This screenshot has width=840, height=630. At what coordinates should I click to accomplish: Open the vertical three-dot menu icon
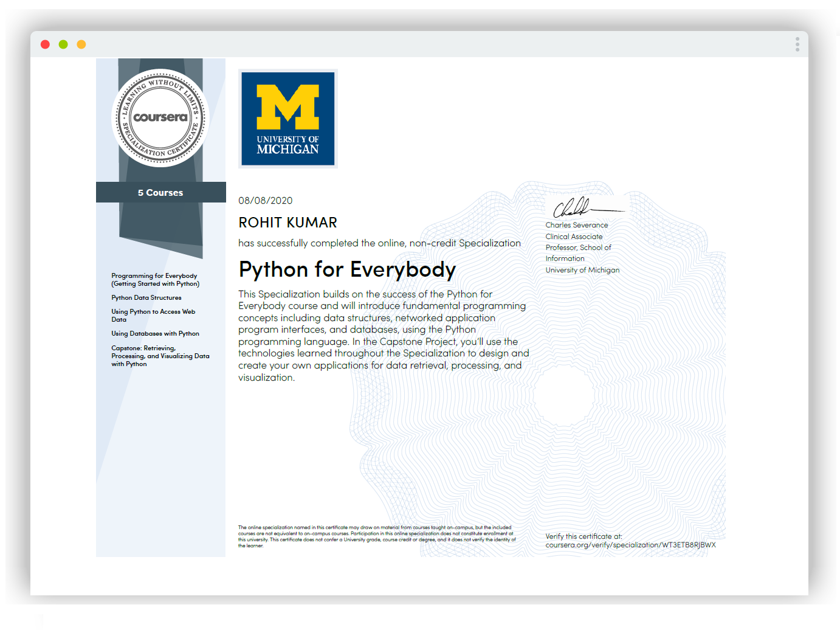click(x=797, y=44)
